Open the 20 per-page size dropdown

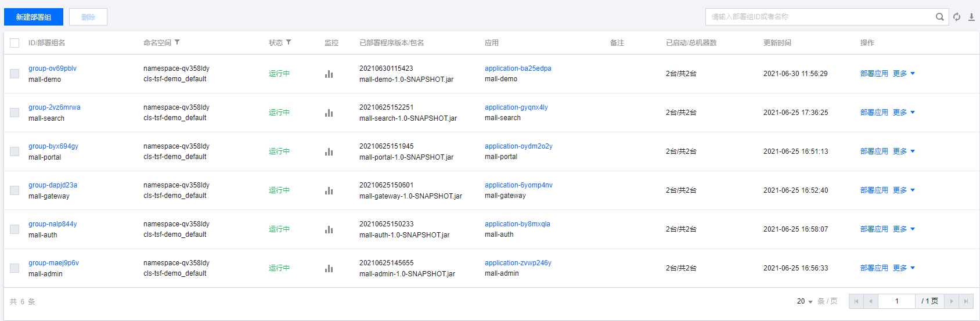(805, 301)
